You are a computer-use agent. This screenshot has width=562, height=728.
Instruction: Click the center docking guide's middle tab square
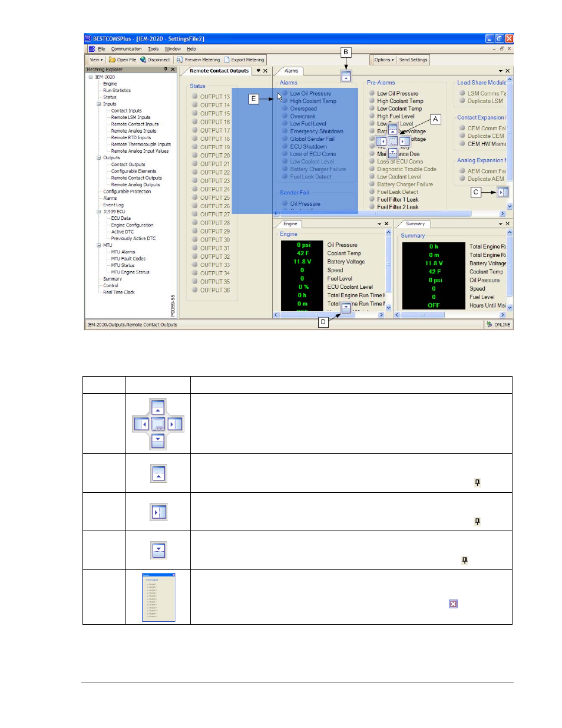(x=393, y=141)
